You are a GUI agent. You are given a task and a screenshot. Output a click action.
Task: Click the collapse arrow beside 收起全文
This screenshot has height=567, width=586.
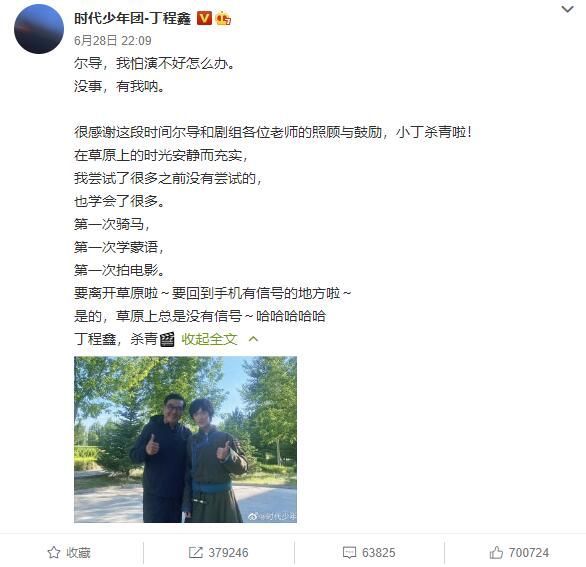point(253,339)
